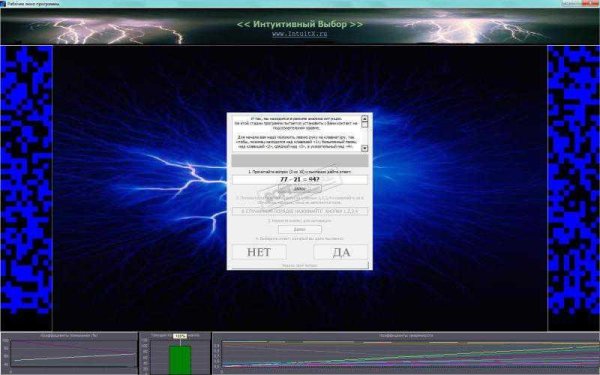Click the 77 - 21 = 94? question field
Screen dimensions: 600x375
(300, 179)
